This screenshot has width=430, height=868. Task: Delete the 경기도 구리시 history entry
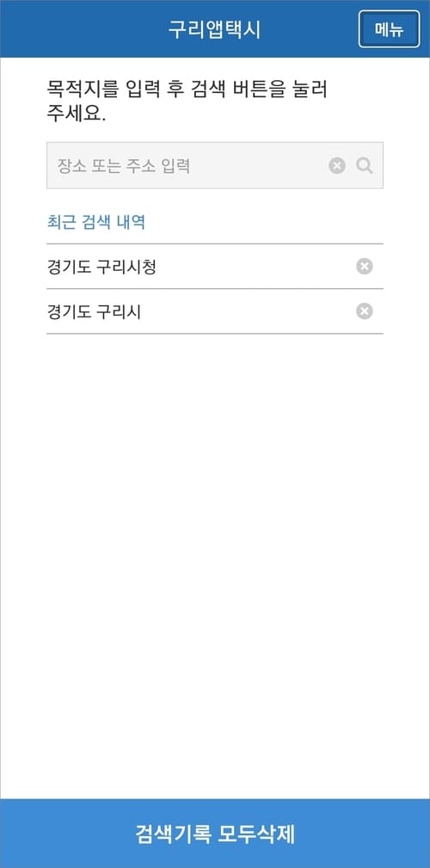364,311
